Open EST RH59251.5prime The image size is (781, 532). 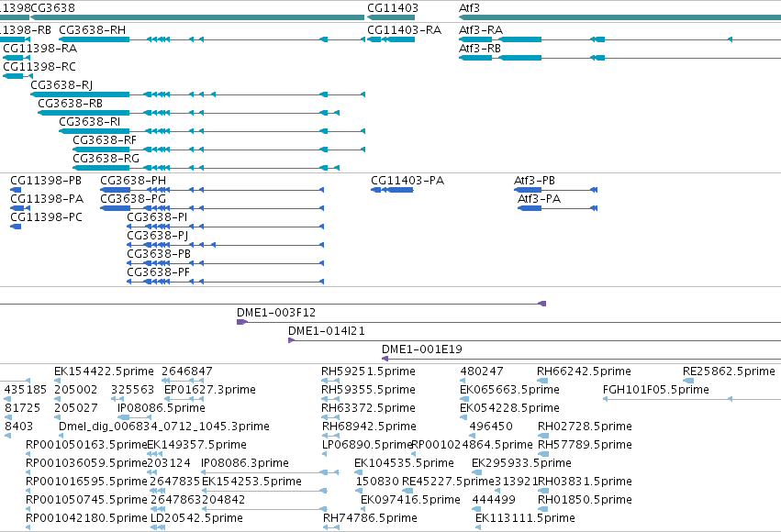click(x=368, y=371)
